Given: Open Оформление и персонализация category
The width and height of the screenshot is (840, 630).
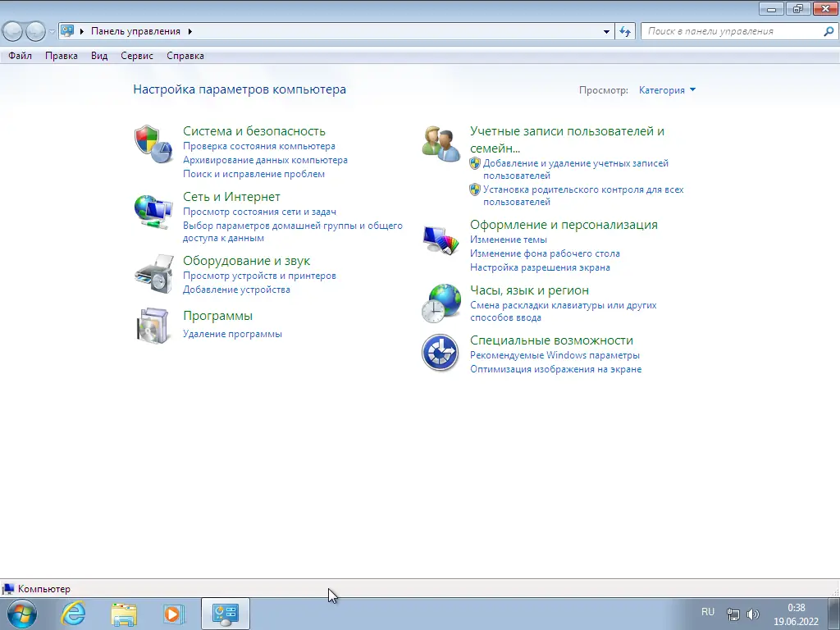Looking at the screenshot, I should tap(564, 225).
